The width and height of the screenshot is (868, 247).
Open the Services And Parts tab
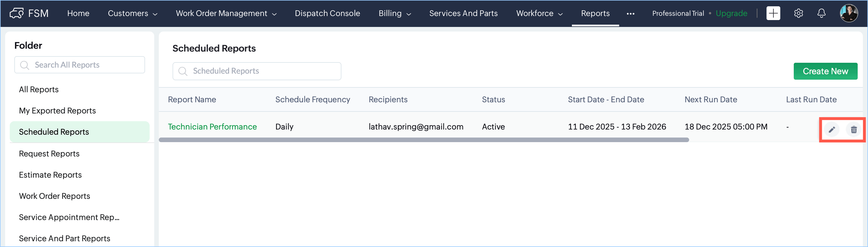(463, 13)
